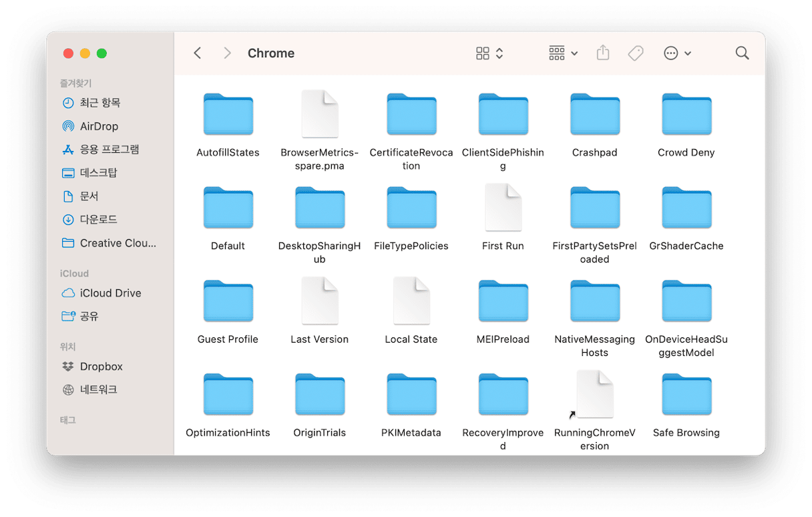Select the PKIMetadata folder icon
The width and height of the screenshot is (812, 517).
point(411,395)
